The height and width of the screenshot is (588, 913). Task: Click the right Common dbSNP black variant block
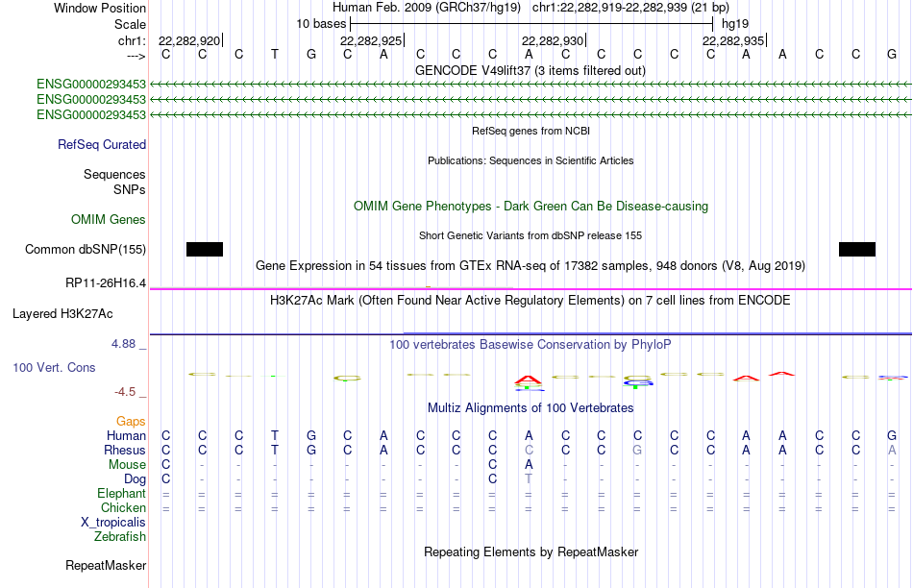click(857, 249)
